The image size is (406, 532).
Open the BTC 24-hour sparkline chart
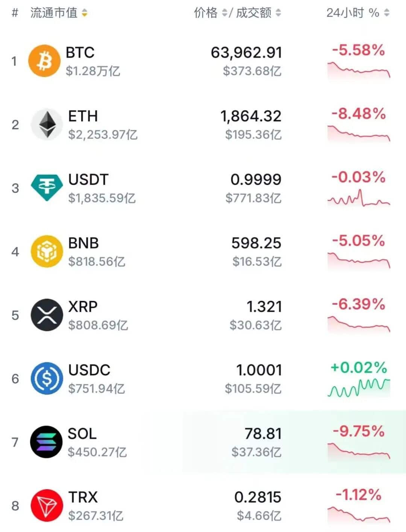pyautogui.click(x=359, y=71)
